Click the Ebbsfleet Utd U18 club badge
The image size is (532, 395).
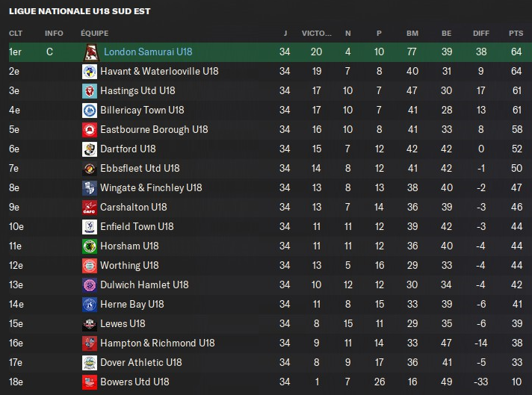(89, 169)
